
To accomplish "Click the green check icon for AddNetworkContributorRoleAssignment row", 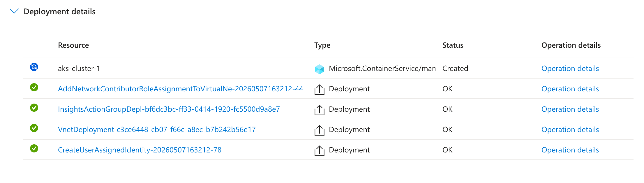I will point(34,87).
